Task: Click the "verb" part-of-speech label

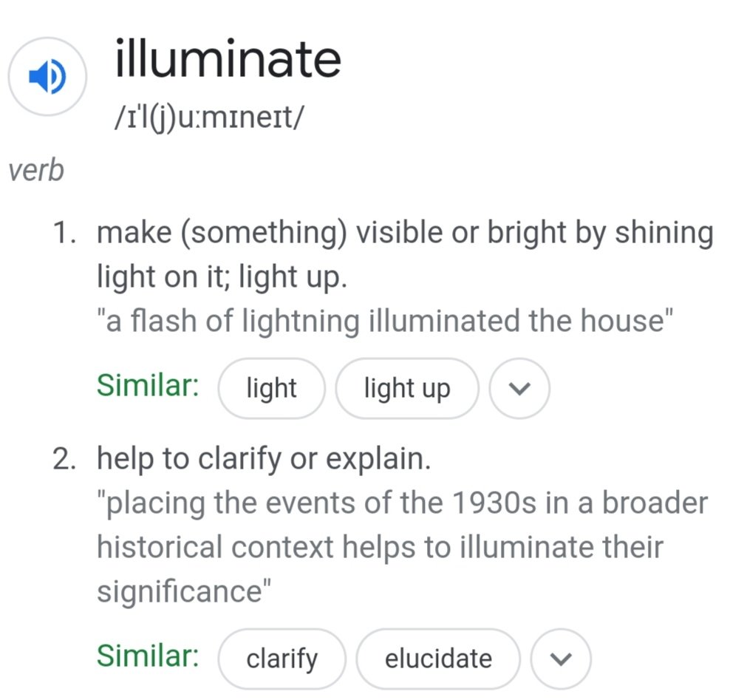Action: pyautogui.click(x=36, y=170)
